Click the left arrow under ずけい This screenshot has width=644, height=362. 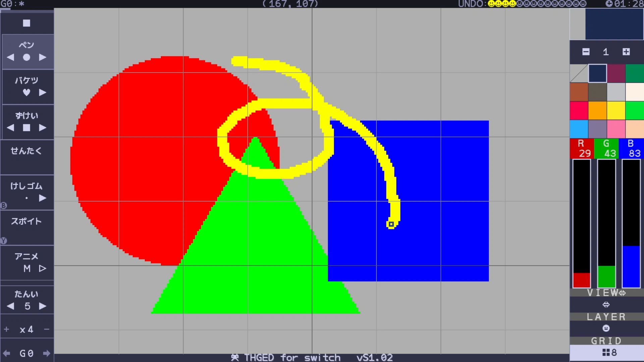10,128
